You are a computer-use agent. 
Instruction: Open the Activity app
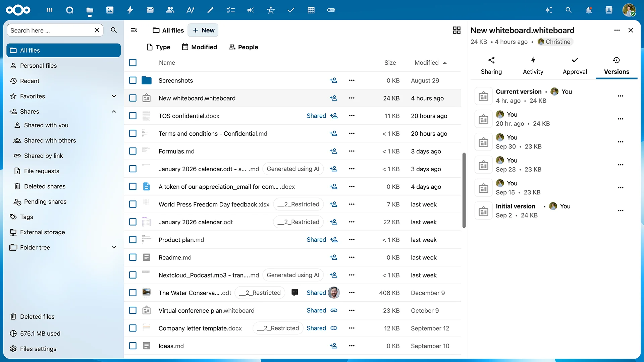[130, 10]
